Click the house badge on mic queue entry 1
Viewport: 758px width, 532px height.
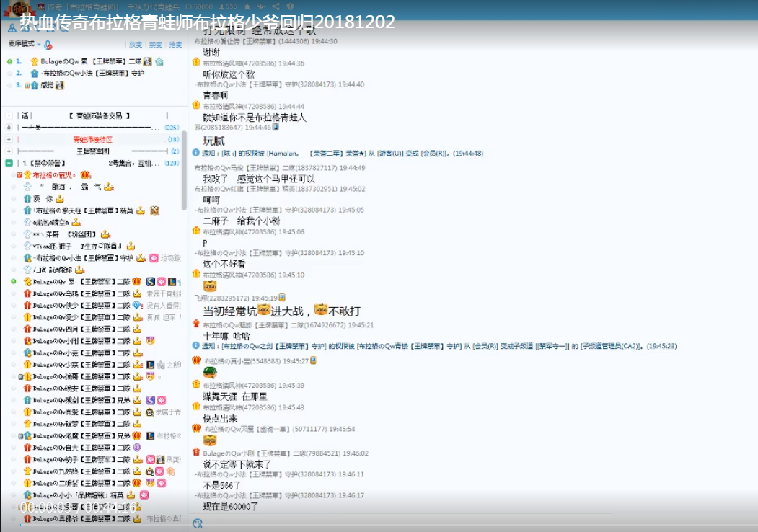pos(159,61)
